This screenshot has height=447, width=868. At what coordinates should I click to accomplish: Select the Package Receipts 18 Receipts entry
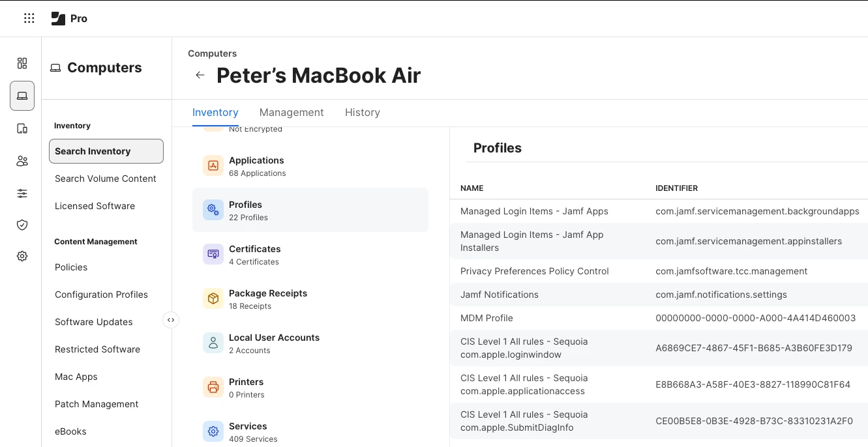pos(310,299)
